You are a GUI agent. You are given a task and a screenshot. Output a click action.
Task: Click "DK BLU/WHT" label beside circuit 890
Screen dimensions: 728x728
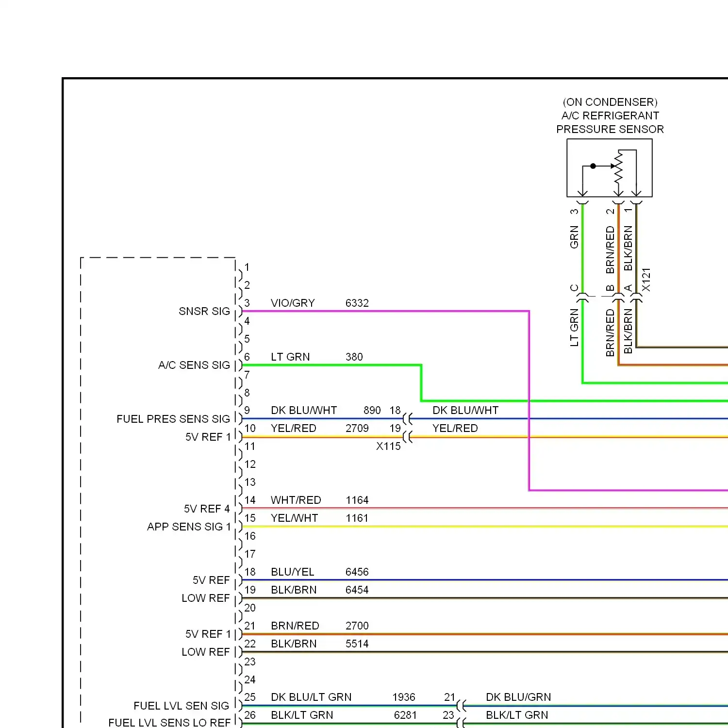304,410
